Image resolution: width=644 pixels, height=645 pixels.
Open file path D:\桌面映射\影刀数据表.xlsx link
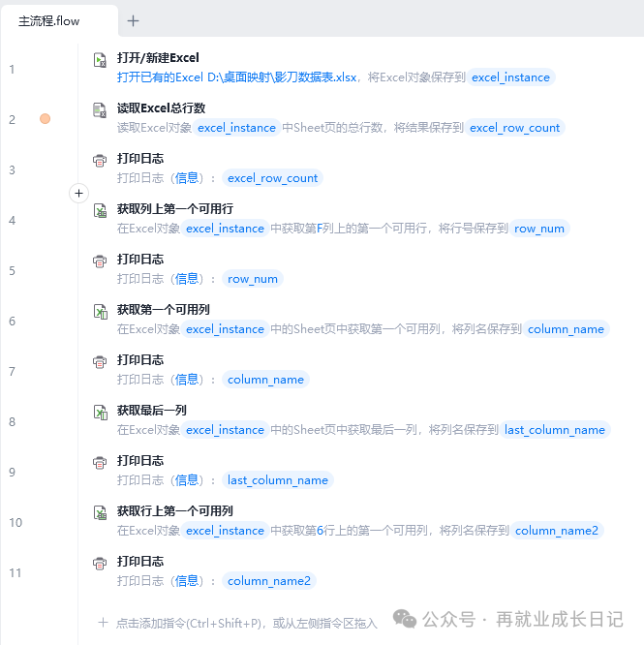[x=282, y=77]
